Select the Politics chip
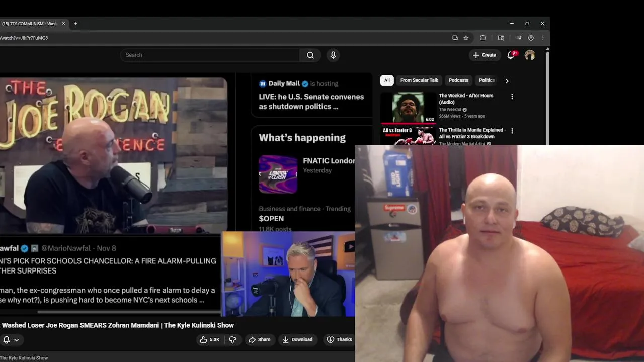The height and width of the screenshot is (362, 644). point(487,80)
